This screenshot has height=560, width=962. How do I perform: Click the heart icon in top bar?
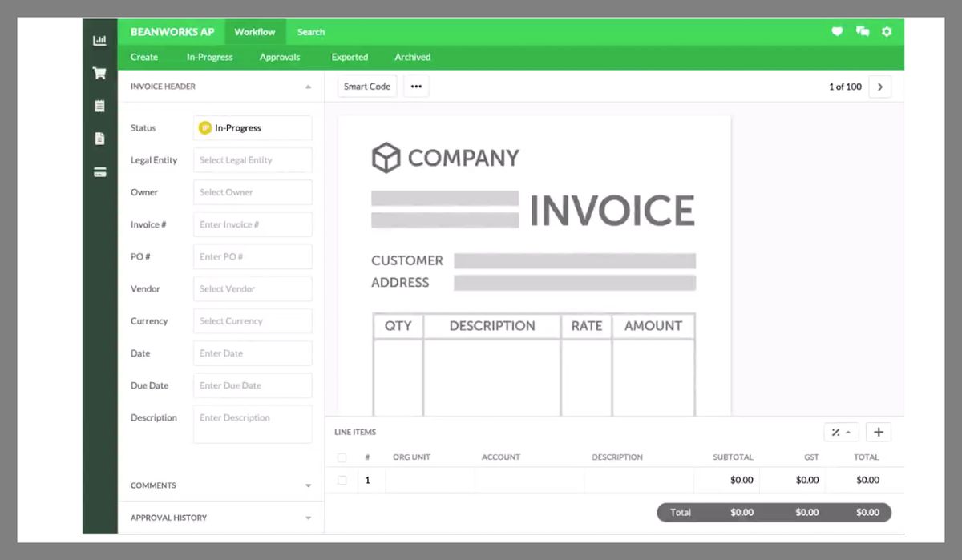pyautogui.click(x=837, y=32)
